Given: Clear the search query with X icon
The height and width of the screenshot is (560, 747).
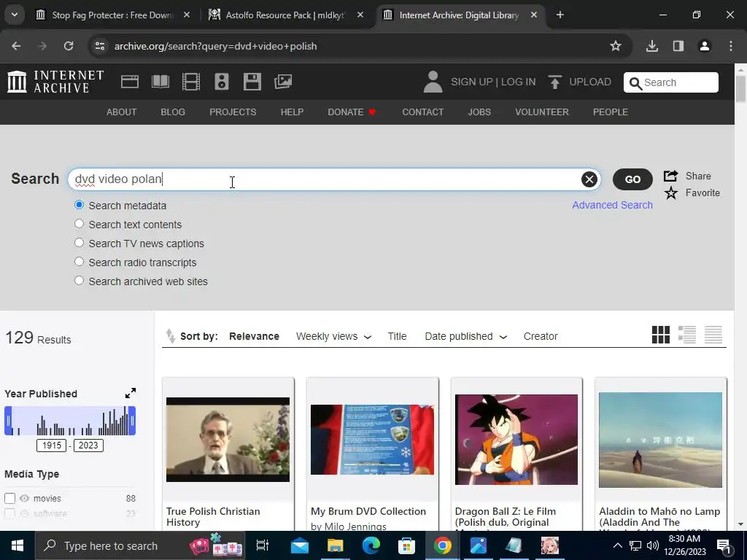Looking at the screenshot, I should pos(589,179).
